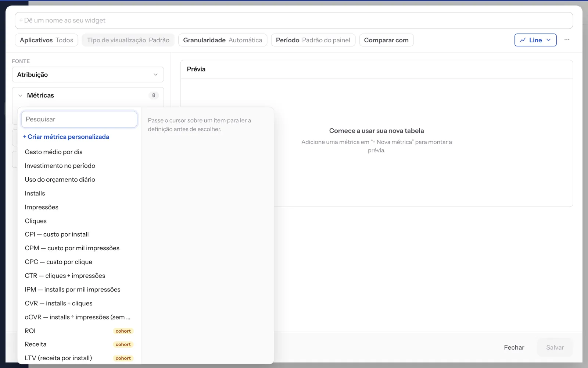Open the Atribuição source dropdown
The height and width of the screenshot is (368, 588).
click(x=88, y=75)
